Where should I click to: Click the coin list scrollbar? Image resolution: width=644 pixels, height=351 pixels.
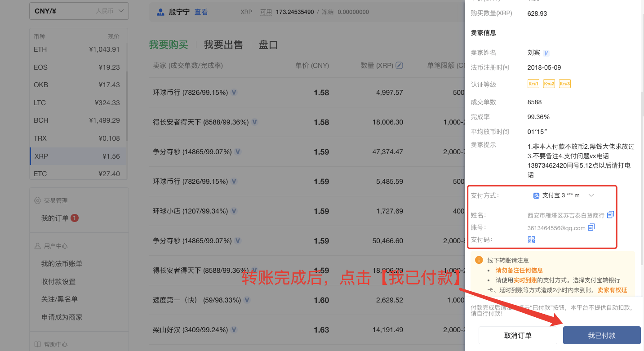click(127, 106)
